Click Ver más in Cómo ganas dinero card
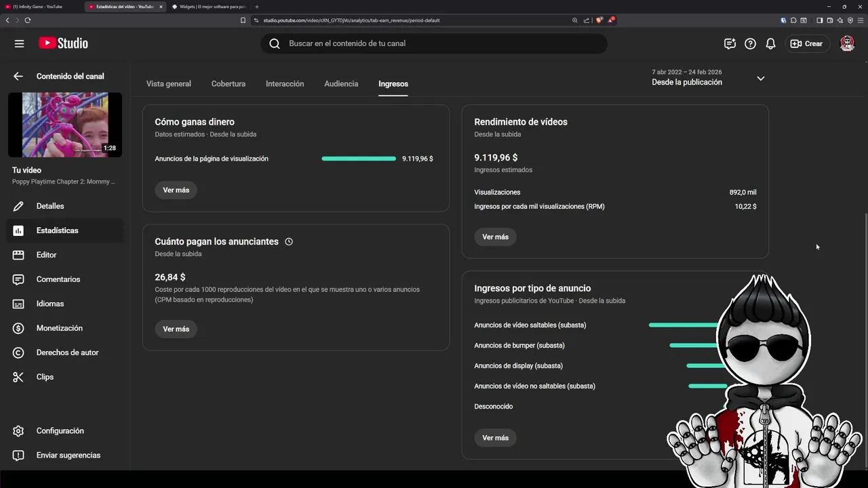The image size is (868, 488). (x=176, y=190)
